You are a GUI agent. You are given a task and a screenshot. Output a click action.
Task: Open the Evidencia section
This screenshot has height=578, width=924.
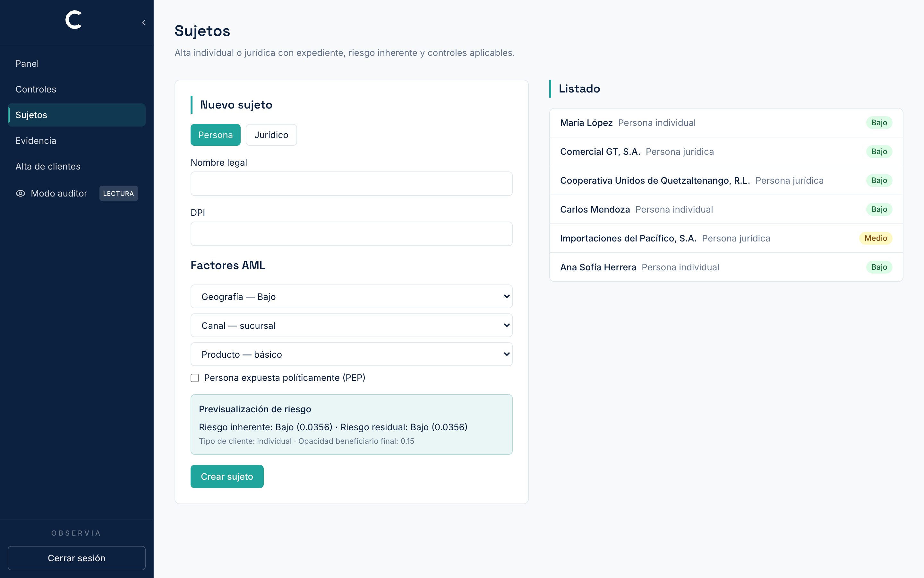coord(76,141)
